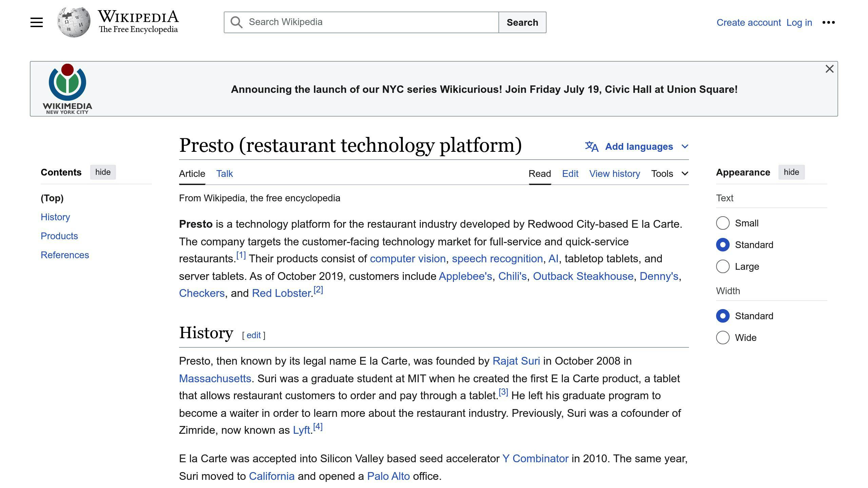Click citation reference [4]
Screen dimensions: 868x488
[318, 427]
